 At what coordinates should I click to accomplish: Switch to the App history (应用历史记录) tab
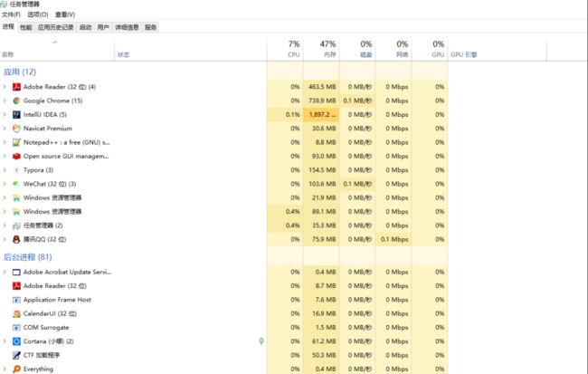pyautogui.click(x=55, y=27)
